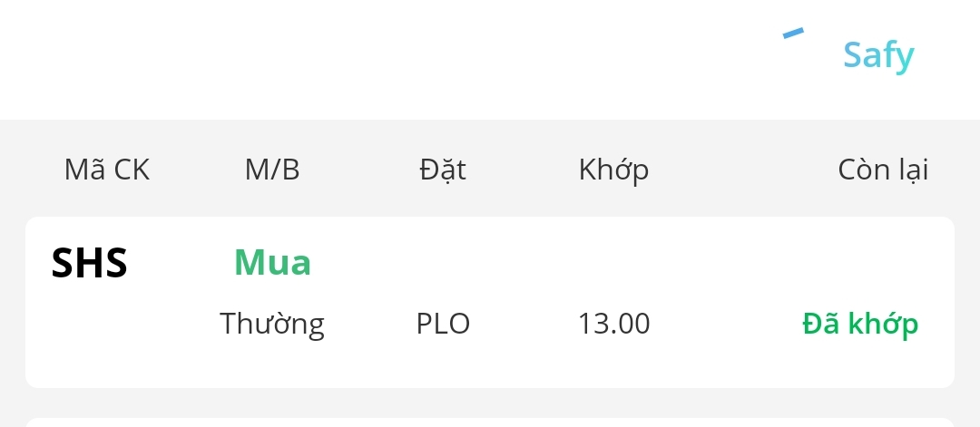Image resolution: width=980 pixels, height=427 pixels.
Task: Open the partially visible next order card
Action: (490, 422)
